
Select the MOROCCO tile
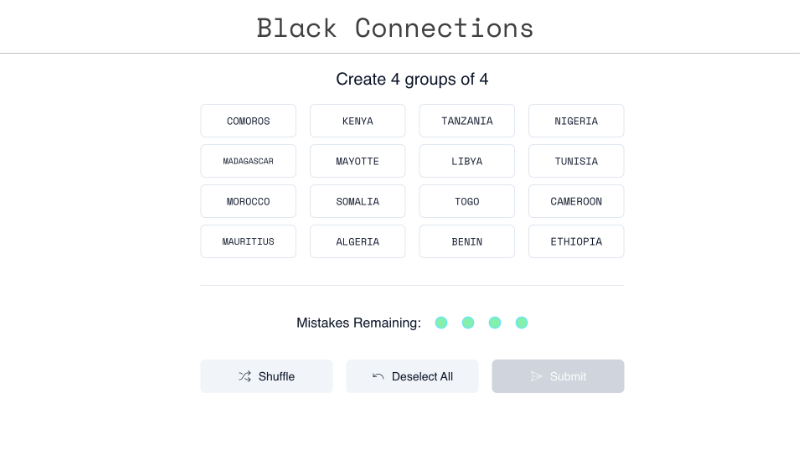(248, 201)
